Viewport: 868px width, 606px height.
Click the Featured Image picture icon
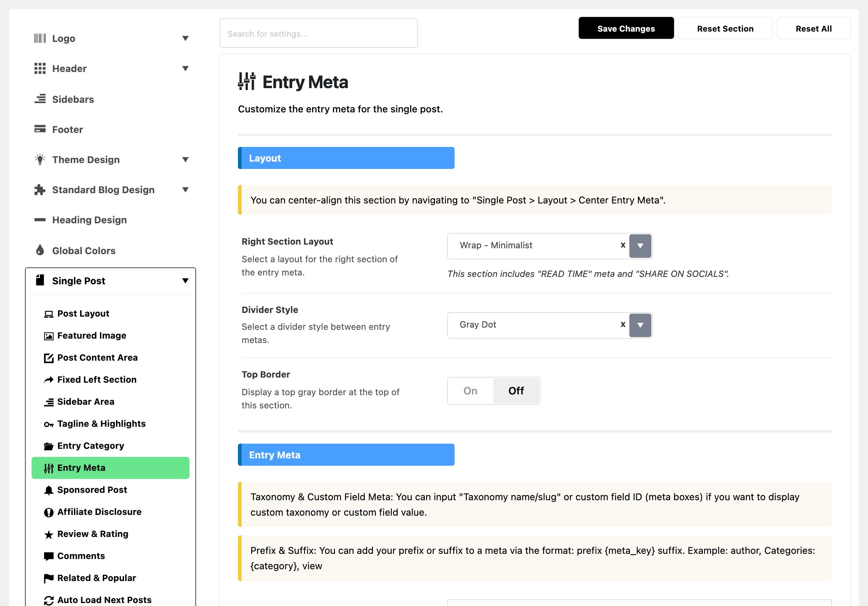point(49,336)
